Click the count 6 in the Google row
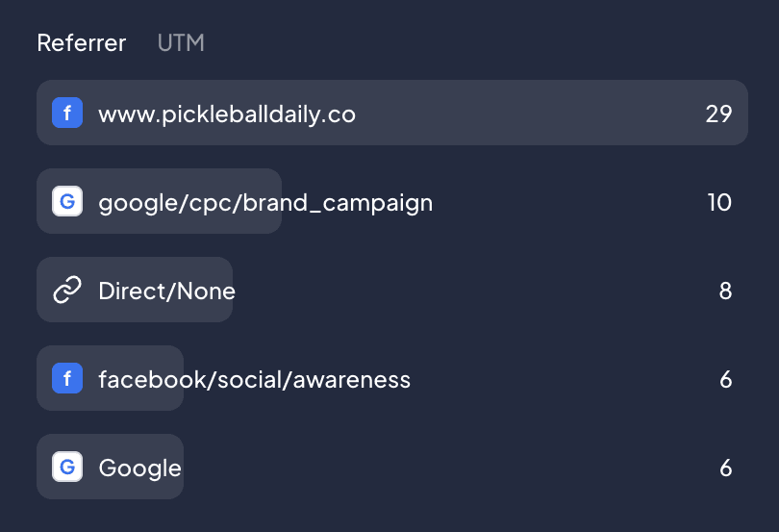Screen dimensions: 779x532 click(x=726, y=469)
